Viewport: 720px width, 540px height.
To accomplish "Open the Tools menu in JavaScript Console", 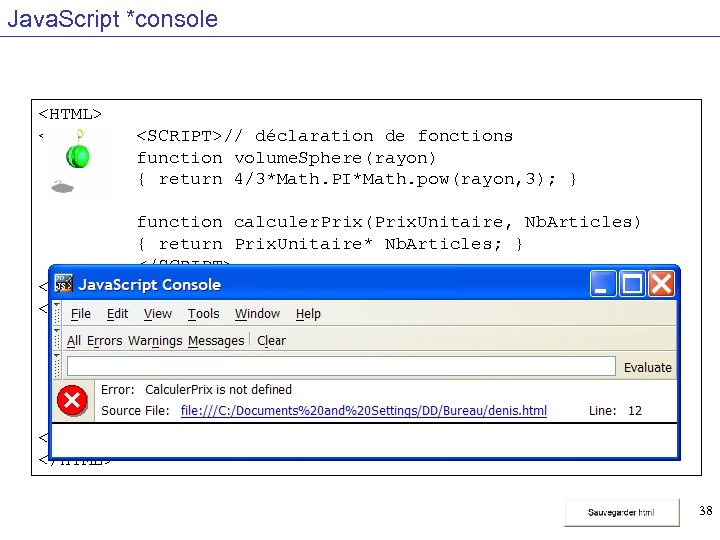I will click(203, 314).
